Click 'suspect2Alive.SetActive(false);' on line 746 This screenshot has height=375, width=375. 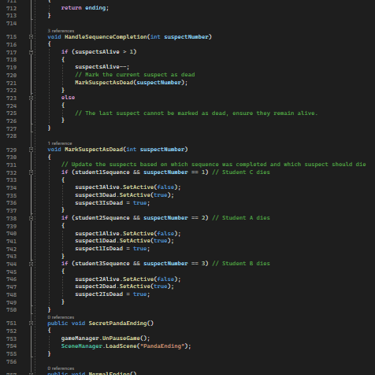pyautogui.click(x=128, y=279)
